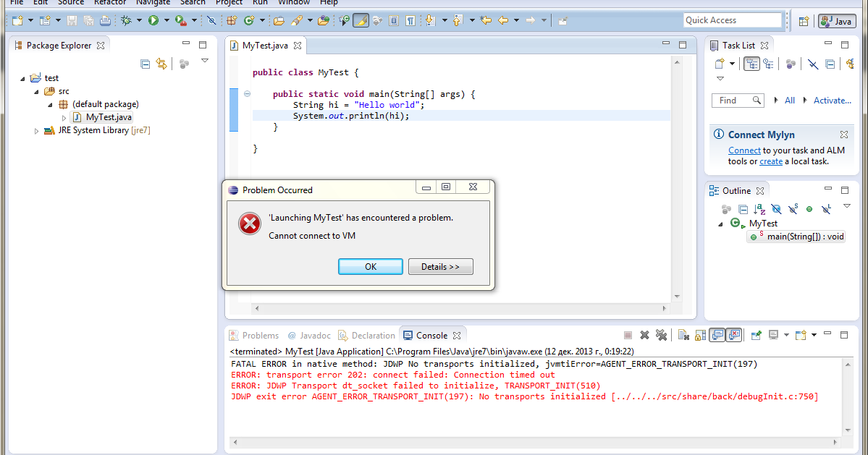Click Link with Editor in Package Explorer
868x455 pixels.
(x=161, y=64)
